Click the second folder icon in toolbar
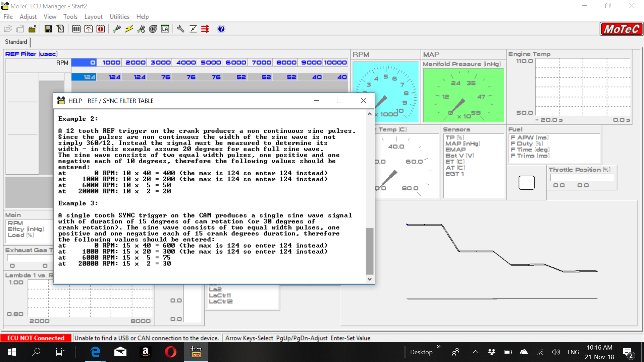The width and height of the screenshot is (644, 362). [20, 29]
